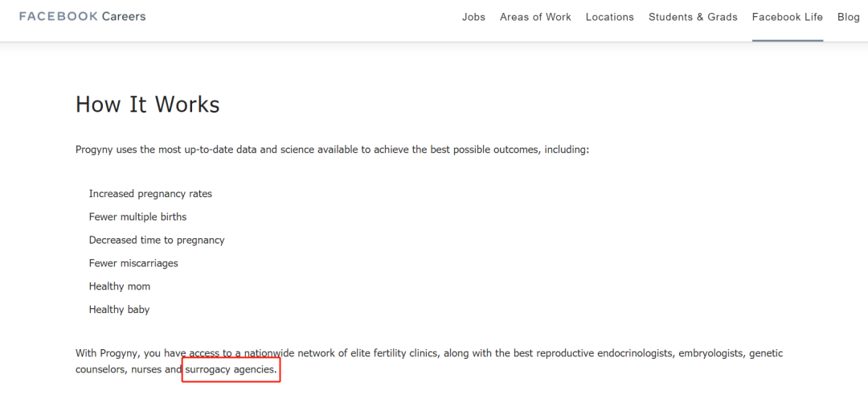Select the 'Healthy mom' list item
The image size is (868, 403).
click(x=120, y=286)
